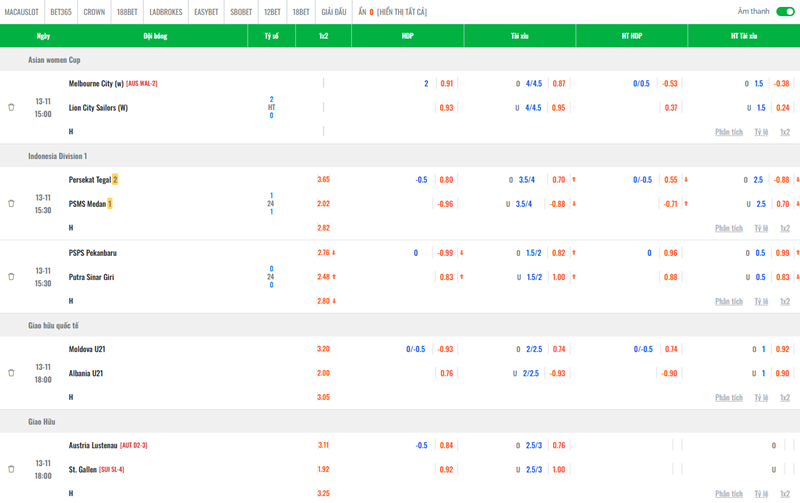Select the MACAUSLOT bookmaker tab
800x503 pixels.
(21, 12)
